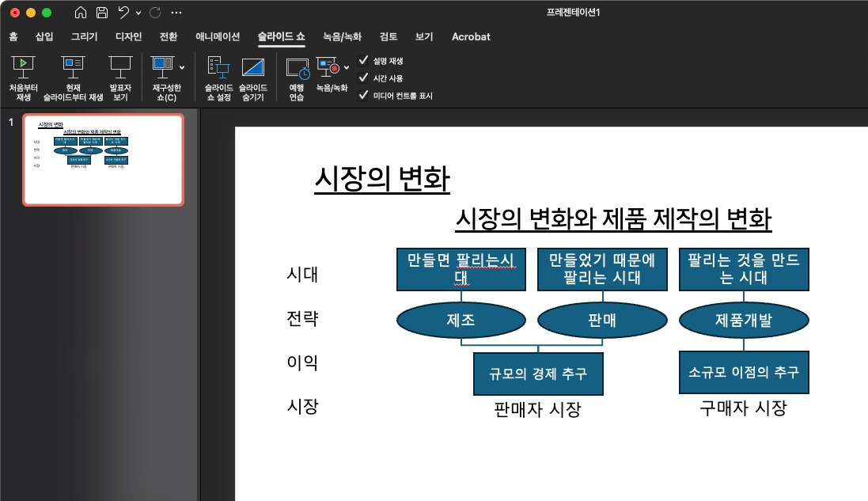This screenshot has height=501, width=868.
Task: Open the Undo history dropdown chevron
Action: (x=138, y=12)
